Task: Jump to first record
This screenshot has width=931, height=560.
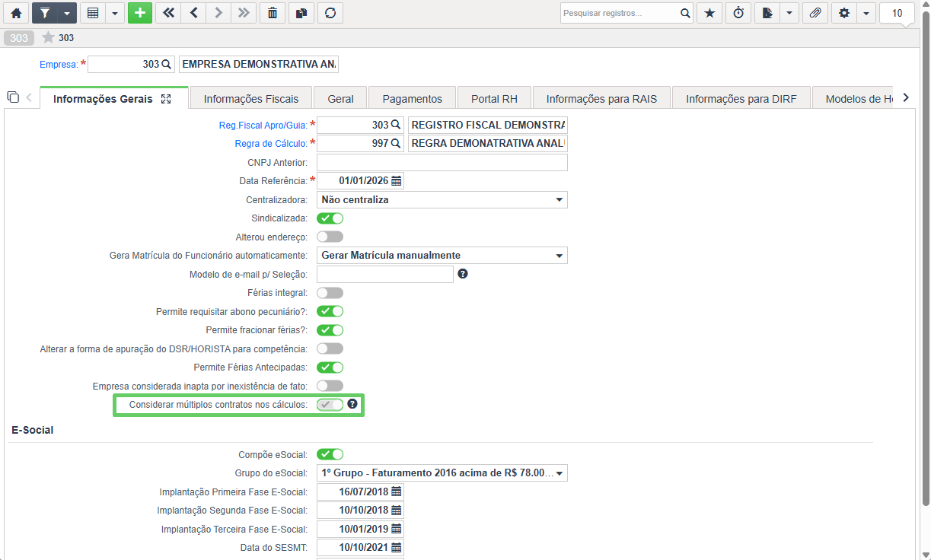Action: 168,13
